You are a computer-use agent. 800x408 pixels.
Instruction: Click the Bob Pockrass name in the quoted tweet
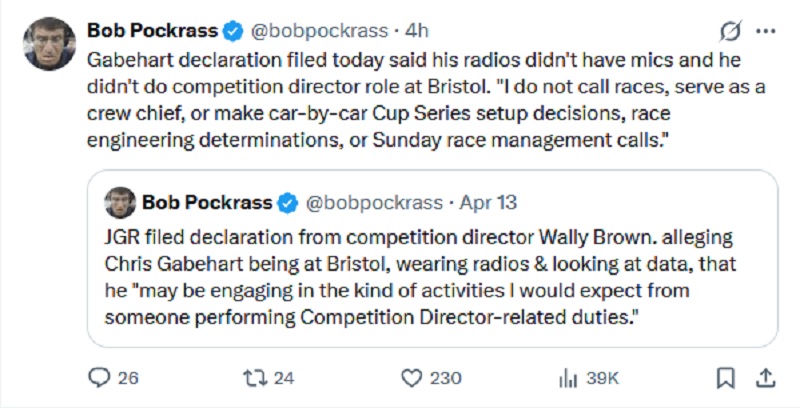click(207, 202)
